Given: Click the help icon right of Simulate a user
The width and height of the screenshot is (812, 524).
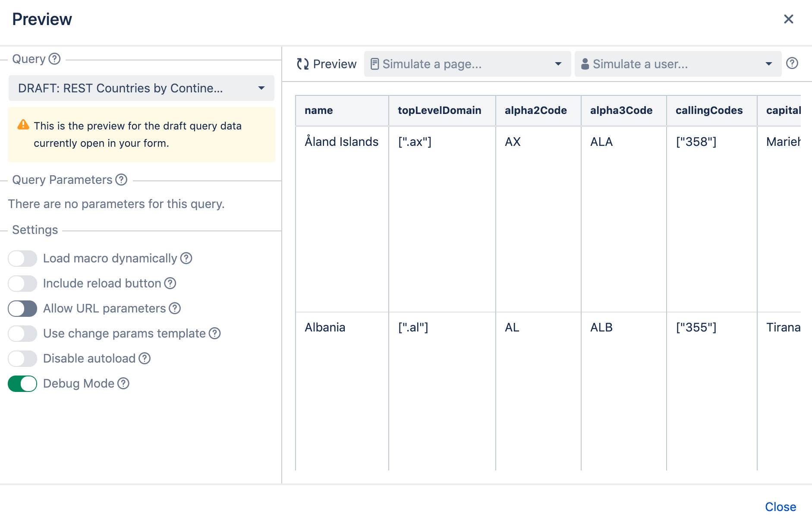Looking at the screenshot, I should [792, 63].
